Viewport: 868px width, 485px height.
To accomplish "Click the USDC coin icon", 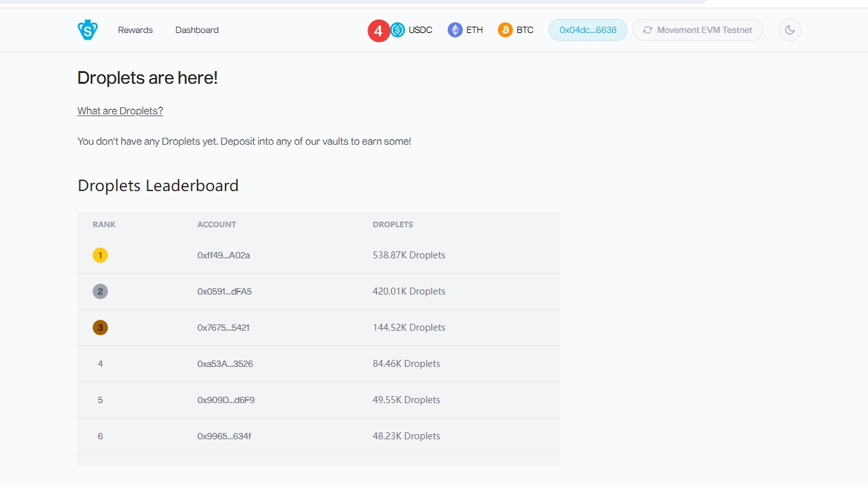I will click(x=398, y=30).
